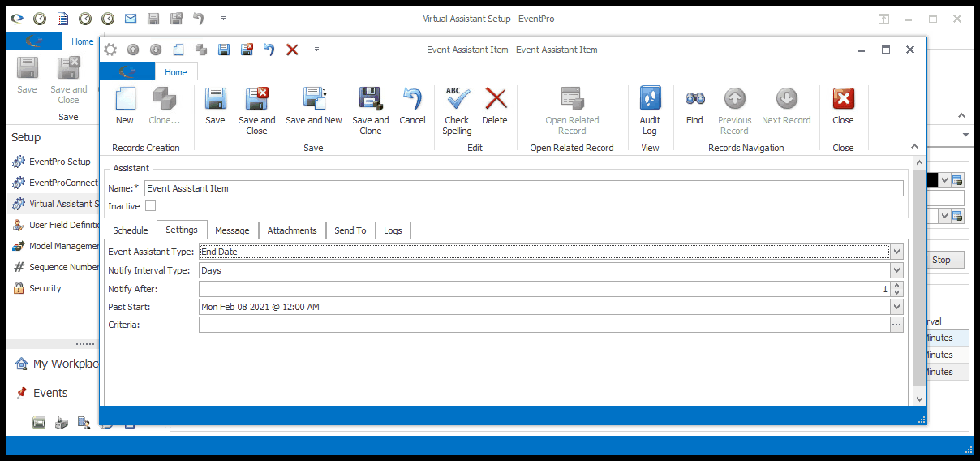980x461 pixels.
Task: Click clone icon in dialog quick access toolbar
Action: click(x=201, y=50)
